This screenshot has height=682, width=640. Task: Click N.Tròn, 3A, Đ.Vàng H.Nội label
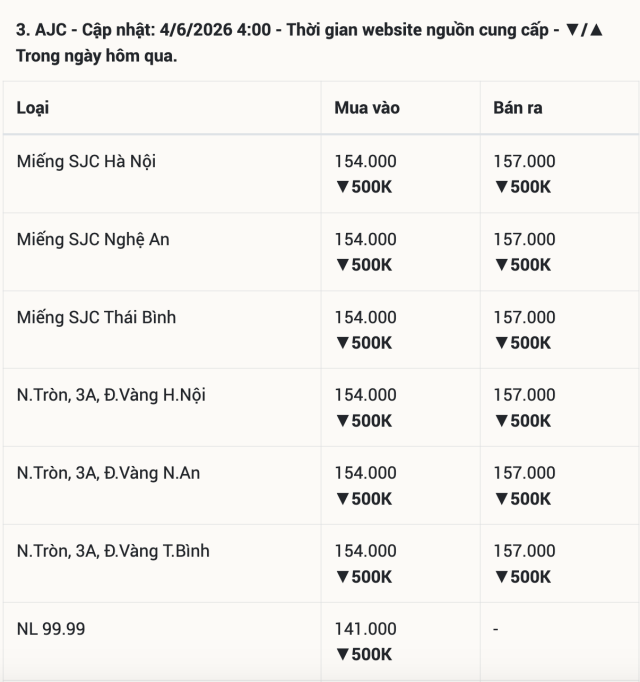[x=111, y=395]
